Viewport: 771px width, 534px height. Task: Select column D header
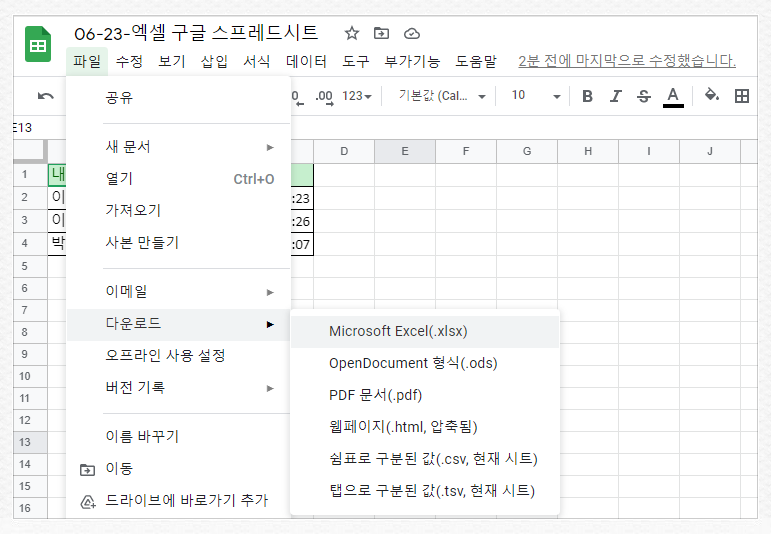point(344,151)
